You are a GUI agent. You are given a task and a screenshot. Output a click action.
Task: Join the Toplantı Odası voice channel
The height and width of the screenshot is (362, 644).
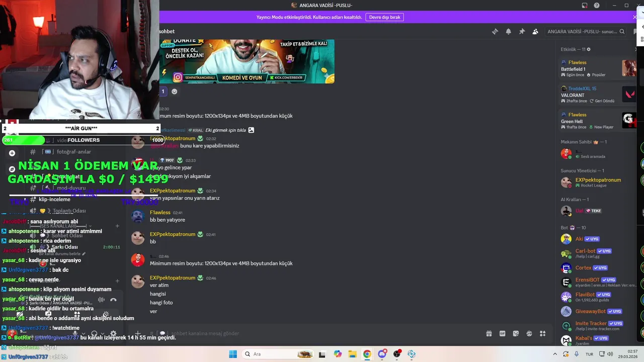pyautogui.click(x=69, y=211)
